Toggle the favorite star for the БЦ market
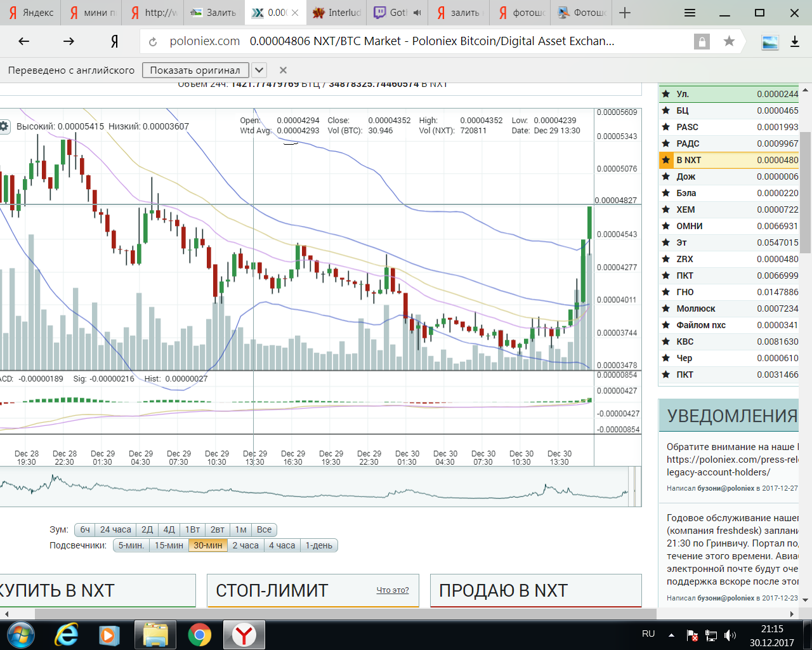Image resolution: width=812 pixels, height=650 pixels. (x=666, y=110)
